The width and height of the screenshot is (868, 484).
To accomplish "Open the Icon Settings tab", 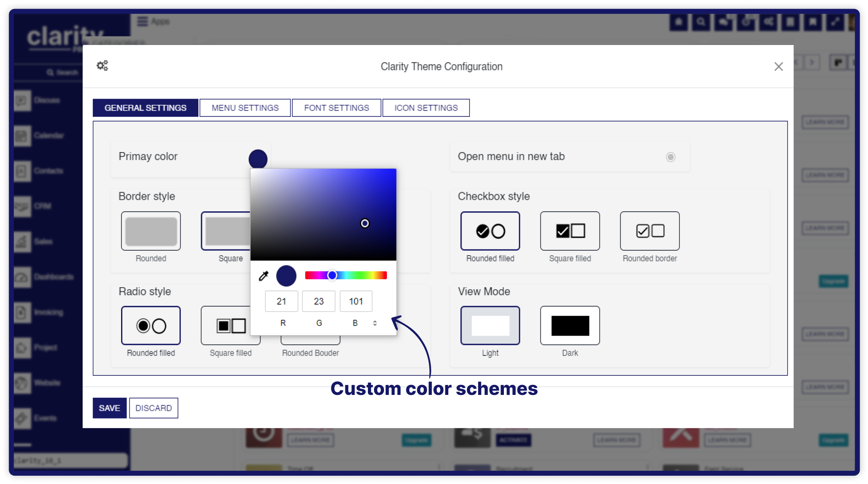I will tap(426, 108).
